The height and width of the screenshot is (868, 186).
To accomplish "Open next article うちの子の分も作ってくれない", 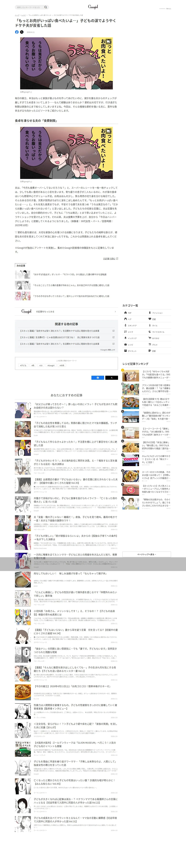I will pyautogui.click(x=66, y=296).
